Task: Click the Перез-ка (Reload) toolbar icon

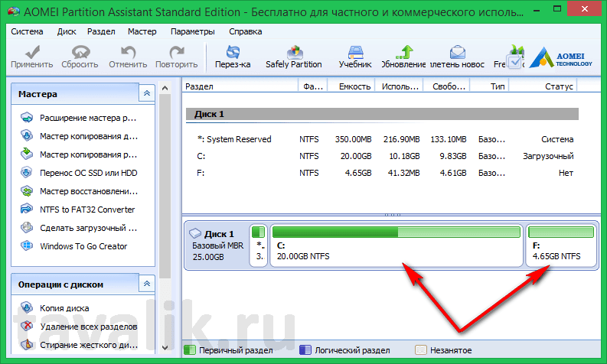Action: click(x=233, y=52)
